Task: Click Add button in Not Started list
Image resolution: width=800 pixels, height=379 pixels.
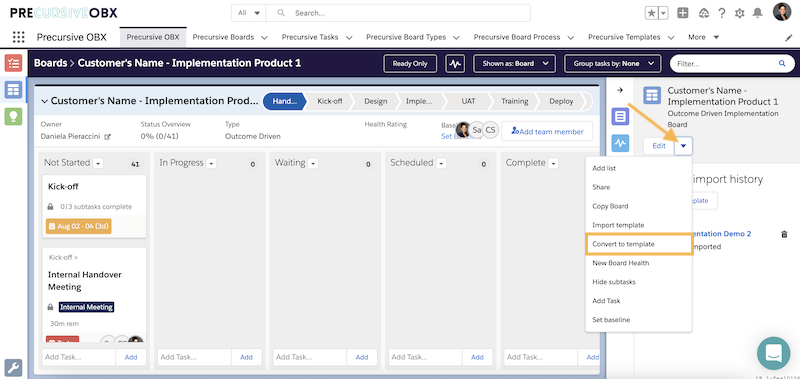Action: pos(131,357)
